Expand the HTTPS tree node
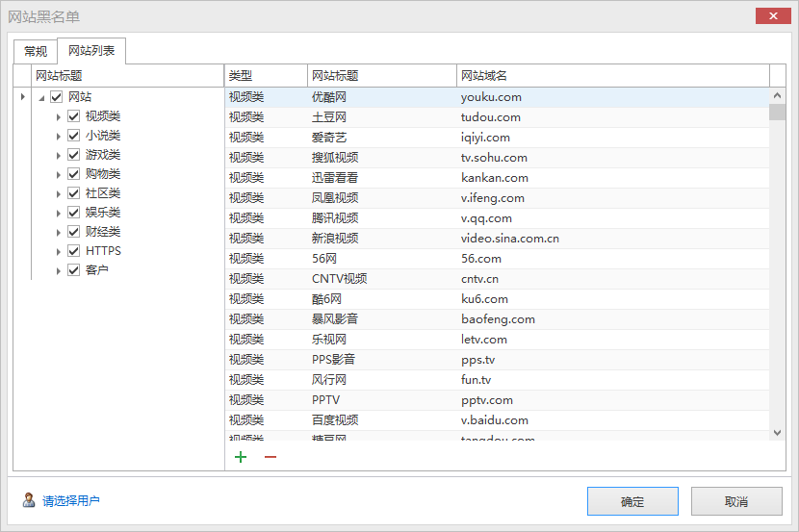The height and width of the screenshot is (532, 799). (58, 251)
